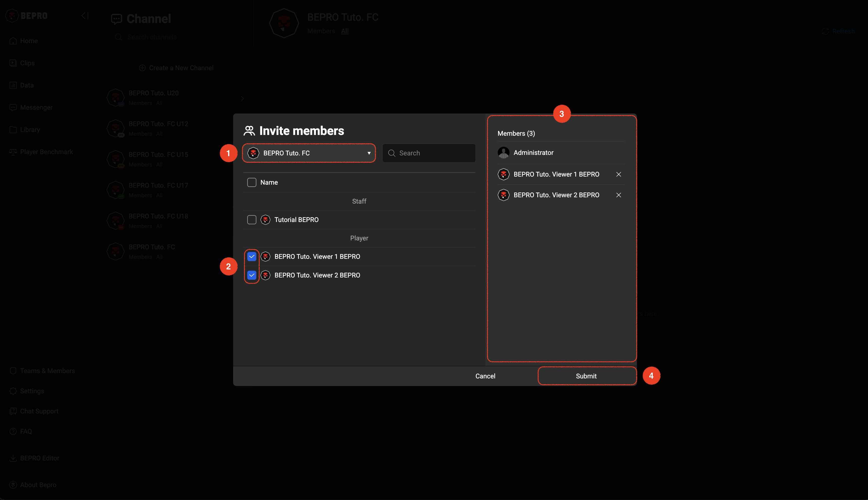The height and width of the screenshot is (500, 868).
Task: Remove BEPRO Tuto. Viewer 2 from members list
Action: 618,195
